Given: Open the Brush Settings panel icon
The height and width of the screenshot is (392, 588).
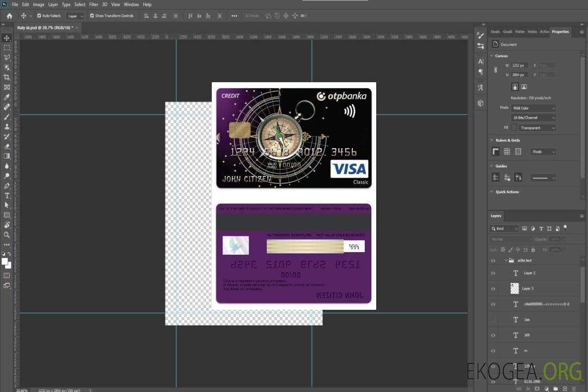Looking at the screenshot, I should pyautogui.click(x=481, y=35).
